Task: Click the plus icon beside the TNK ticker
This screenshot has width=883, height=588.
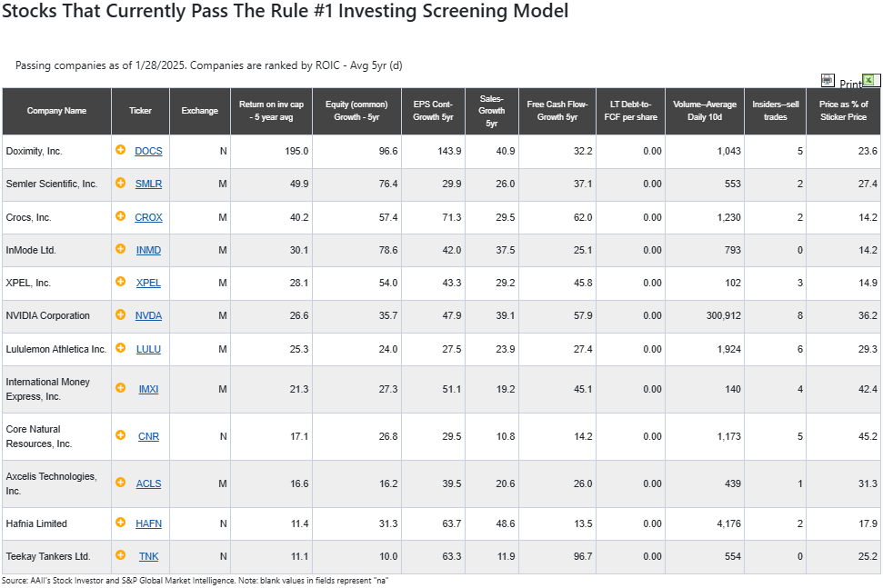Action: coord(121,554)
